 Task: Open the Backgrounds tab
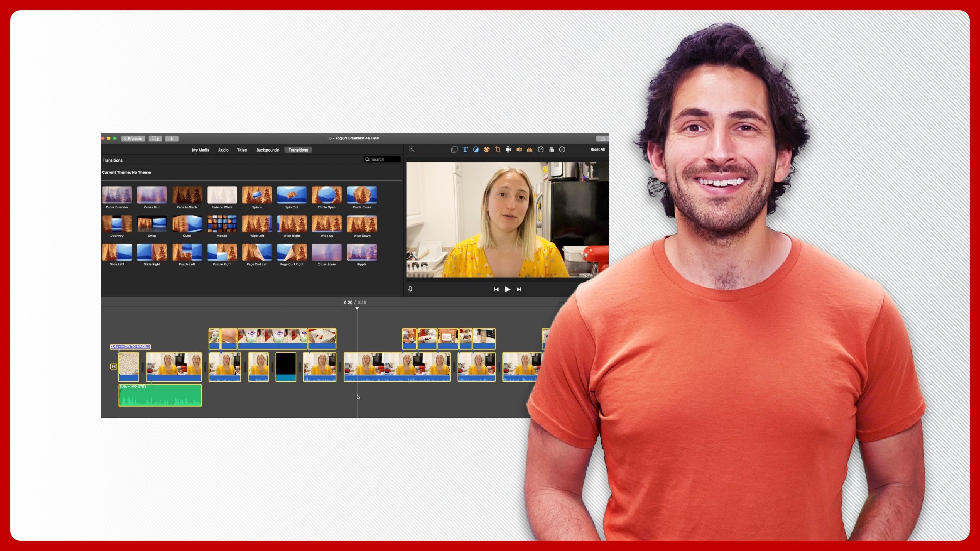click(267, 150)
